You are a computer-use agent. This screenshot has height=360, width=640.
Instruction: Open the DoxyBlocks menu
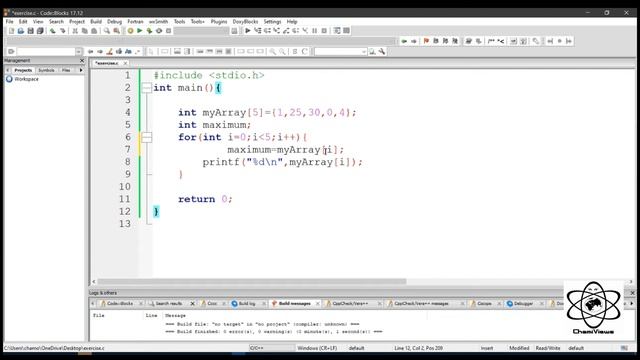245,21
